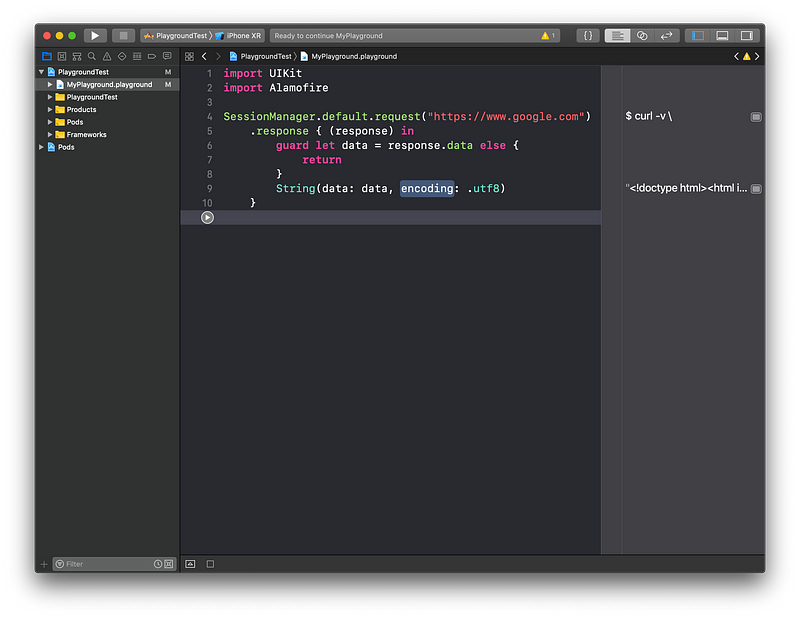Expand the Pods project at the bottom
The width and height of the screenshot is (800, 619).
[x=41, y=147]
